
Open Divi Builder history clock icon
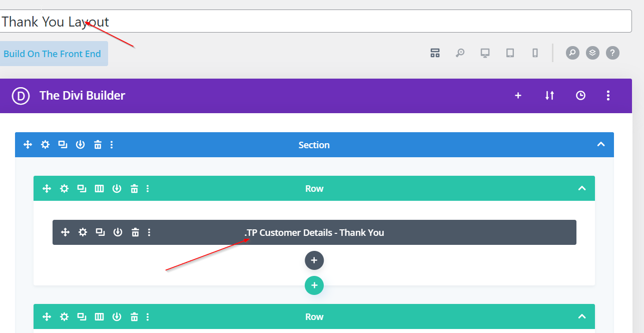580,96
